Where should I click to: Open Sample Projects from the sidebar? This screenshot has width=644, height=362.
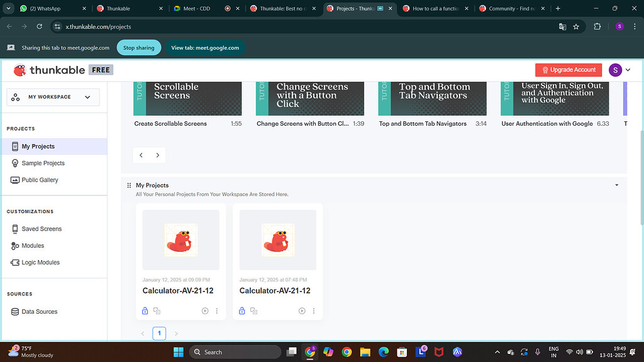tap(42, 163)
